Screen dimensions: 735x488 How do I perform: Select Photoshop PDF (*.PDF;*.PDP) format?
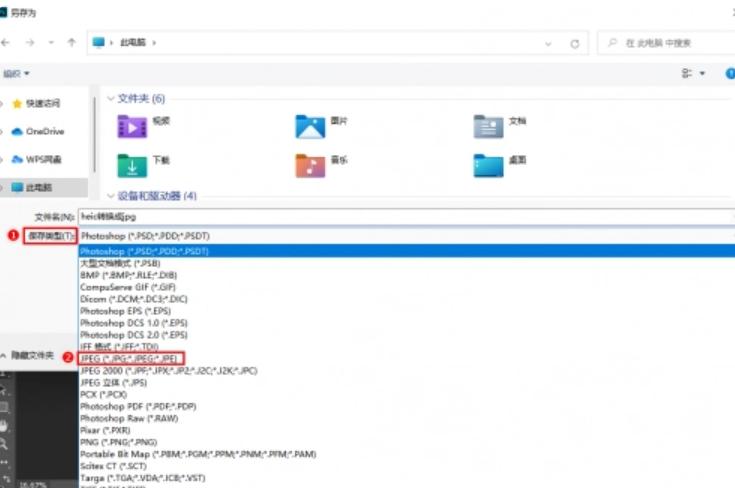click(x=138, y=406)
